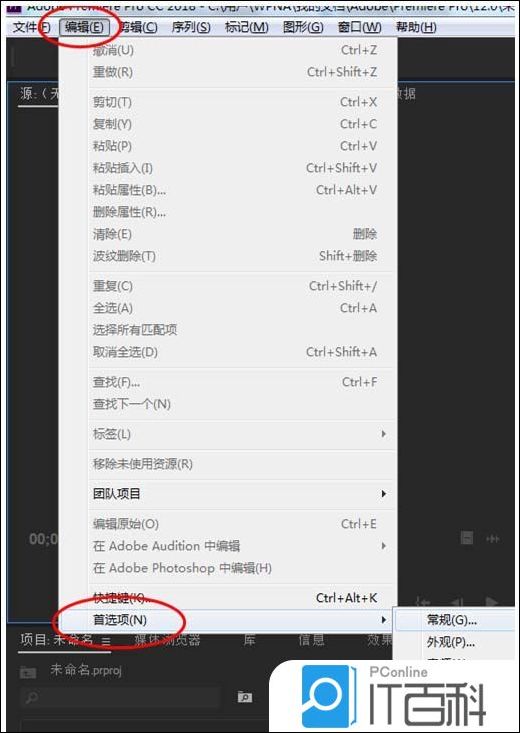
Task: Select 首选项(N) menu entry
Action: pyautogui.click(x=228, y=620)
